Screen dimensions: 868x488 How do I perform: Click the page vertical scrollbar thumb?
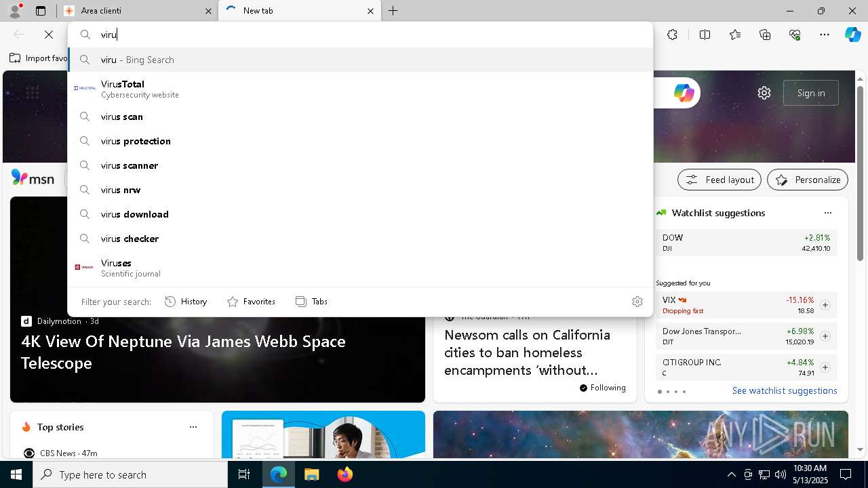[860, 173]
